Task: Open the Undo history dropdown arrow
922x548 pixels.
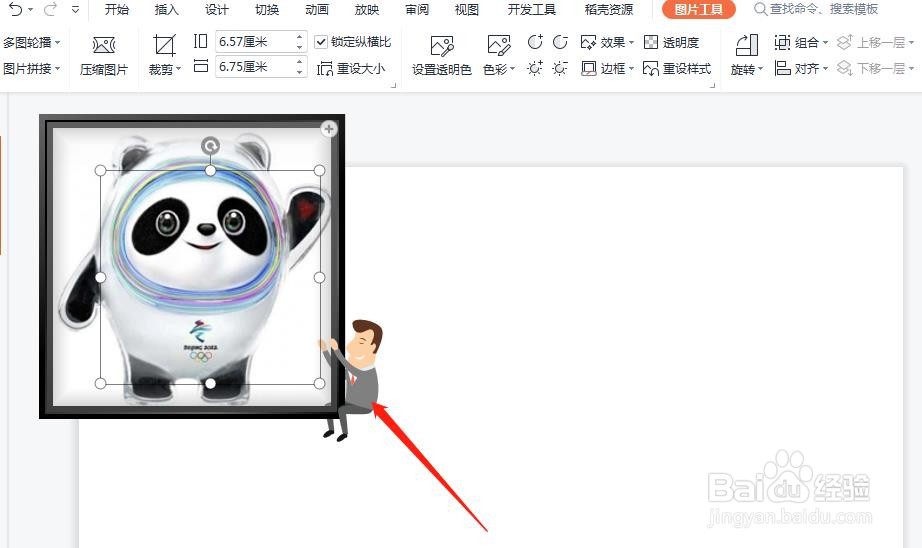Action: [30, 10]
